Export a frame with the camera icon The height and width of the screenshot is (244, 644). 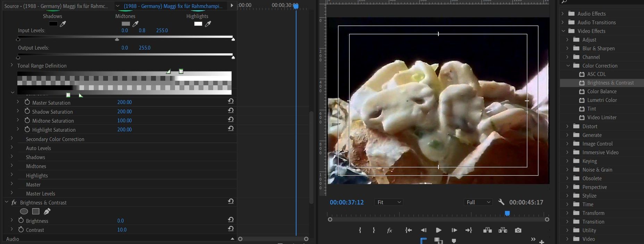pos(518,230)
